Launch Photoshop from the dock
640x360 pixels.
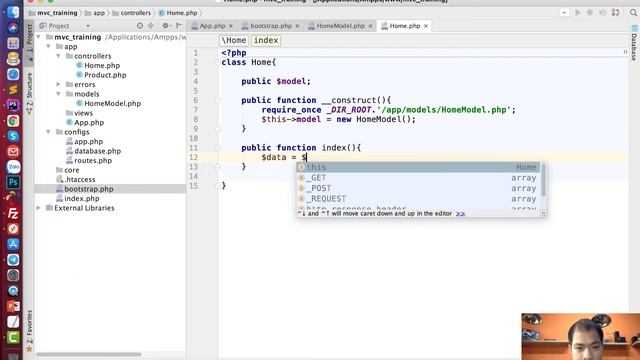click(x=13, y=182)
